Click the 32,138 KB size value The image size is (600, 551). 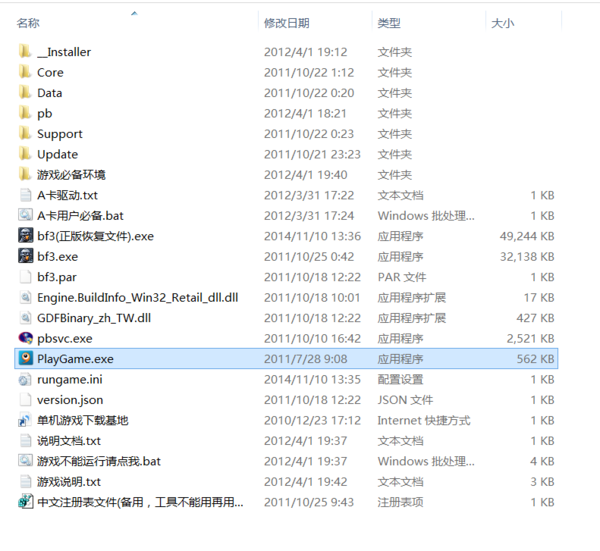click(527, 256)
